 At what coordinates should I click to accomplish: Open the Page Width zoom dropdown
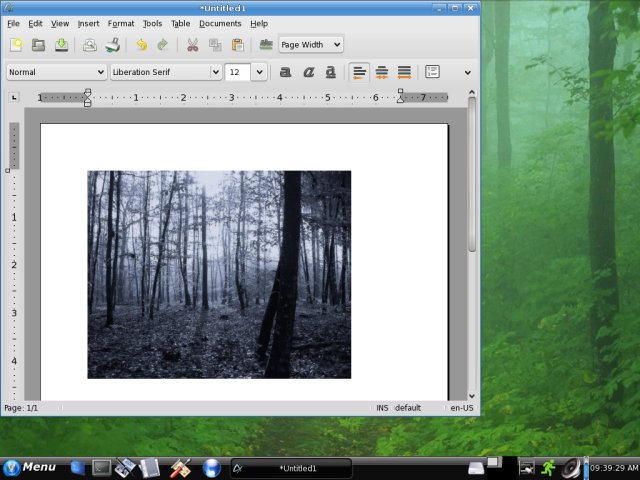coord(310,45)
